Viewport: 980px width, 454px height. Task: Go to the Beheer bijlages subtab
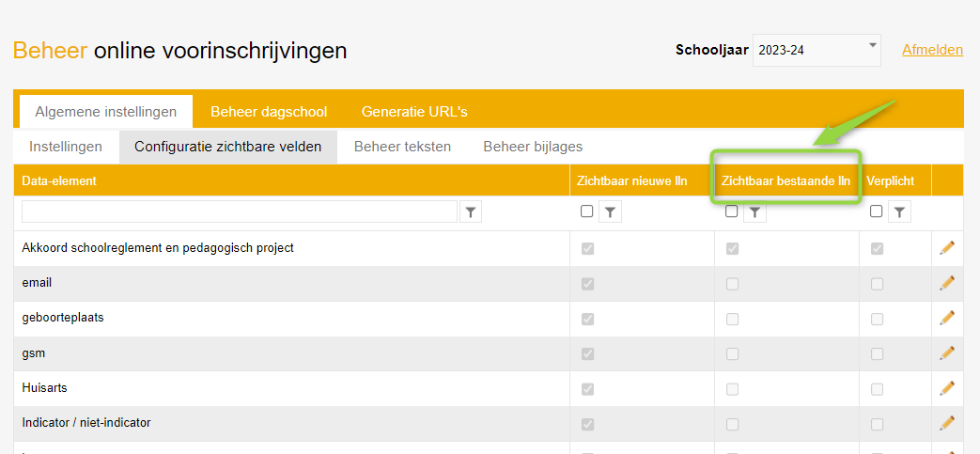[533, 147]
